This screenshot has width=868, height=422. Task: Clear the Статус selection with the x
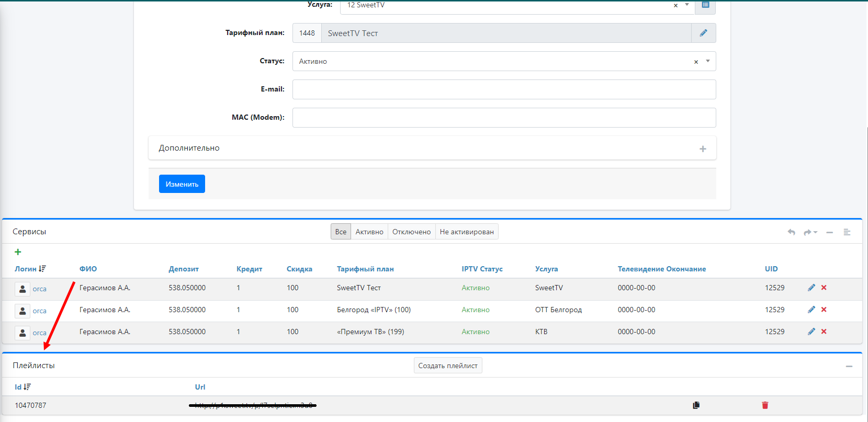coord(696,62)
